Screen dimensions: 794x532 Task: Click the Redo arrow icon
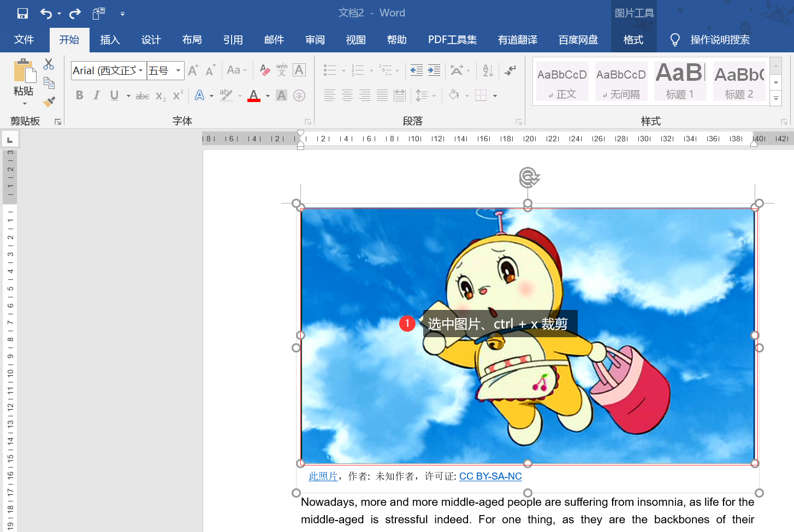(x=75, y=13)
